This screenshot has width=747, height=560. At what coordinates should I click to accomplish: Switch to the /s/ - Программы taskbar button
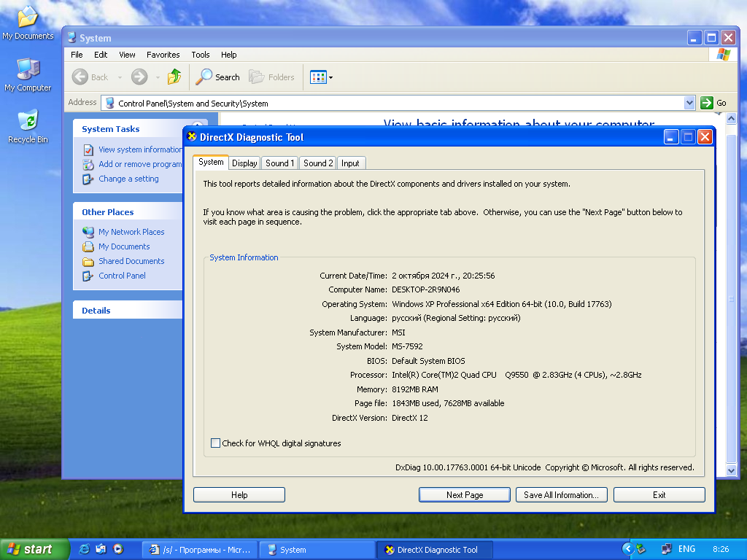point(200,550)
